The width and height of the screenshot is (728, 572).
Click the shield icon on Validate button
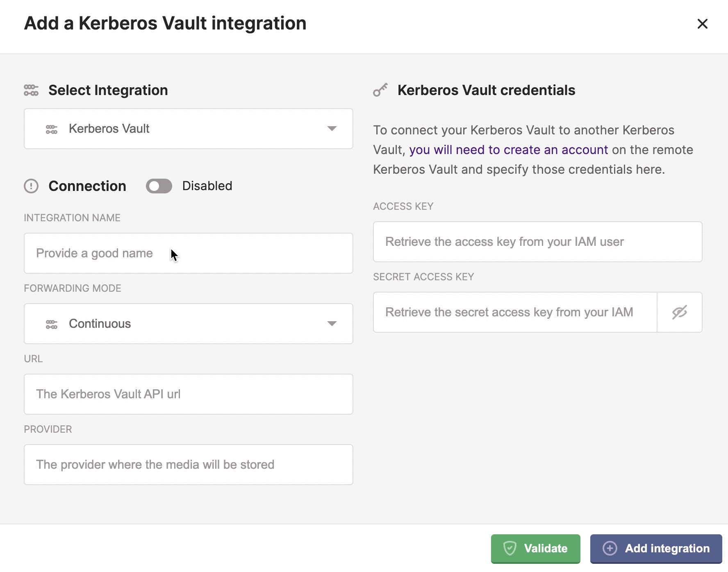point(510,548)
